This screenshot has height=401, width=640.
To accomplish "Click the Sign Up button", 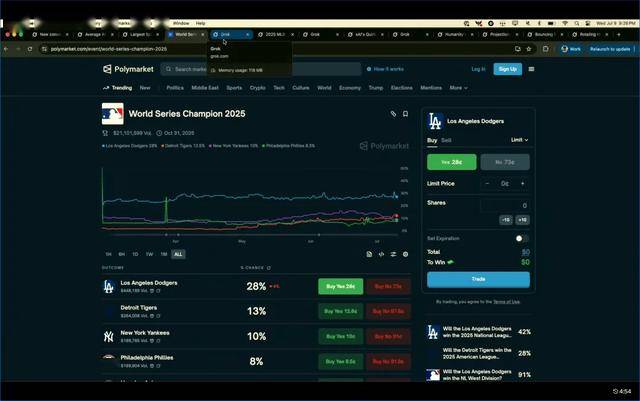I will 507,69.
